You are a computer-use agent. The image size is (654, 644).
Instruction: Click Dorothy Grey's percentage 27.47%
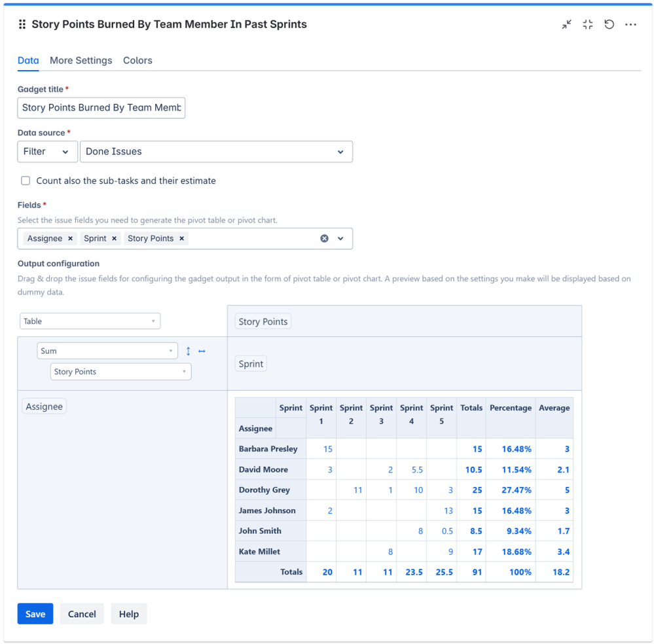517,490
